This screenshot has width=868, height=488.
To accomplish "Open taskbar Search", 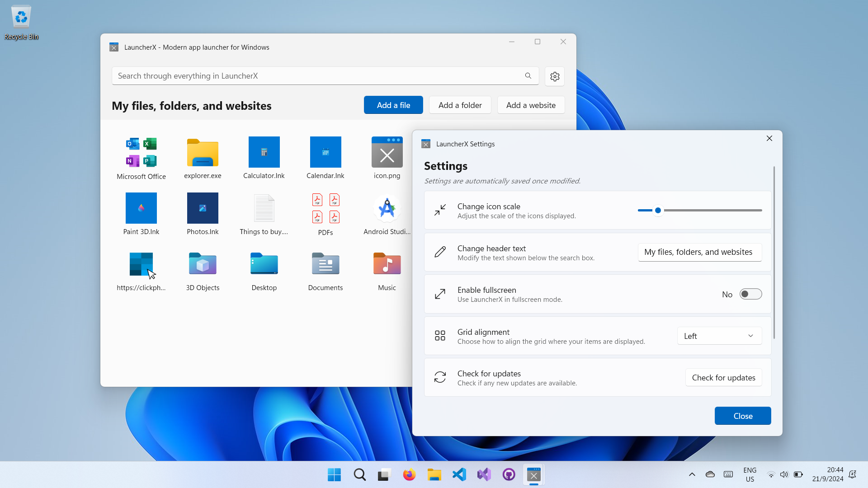I will [x=359, y=474].
